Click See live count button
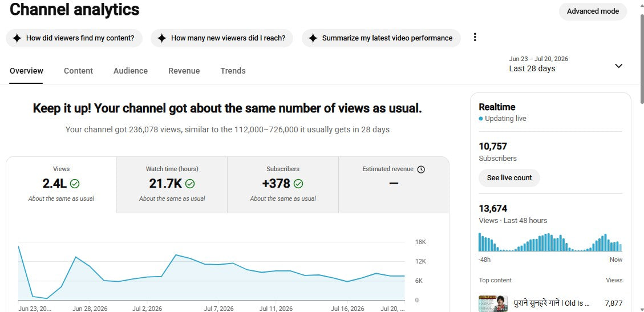The width and height of the screenshot is (644, 312). pyautogui.click(x=509, y=178)
